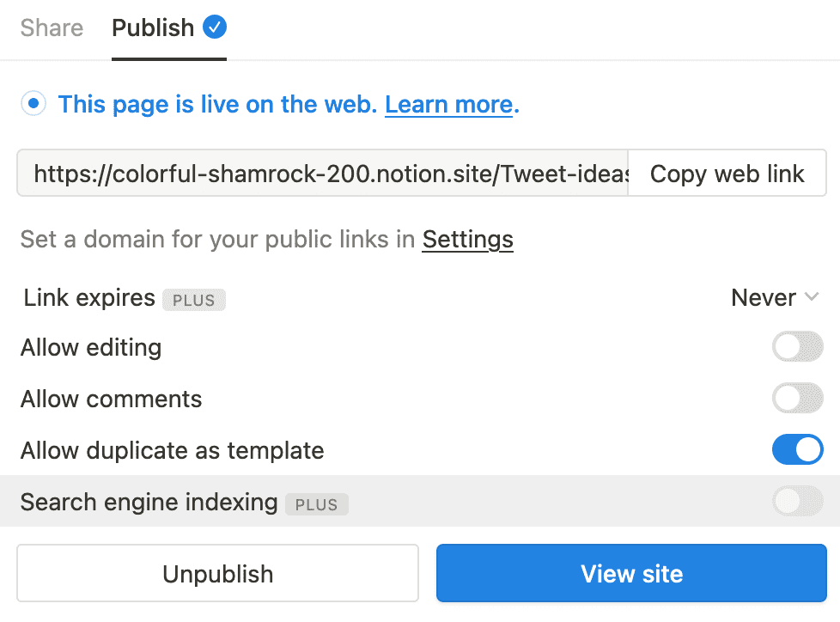The height and width of the screenshot is (622, 840).
Task: Open the Learn more link
Action: click(448, 104)
